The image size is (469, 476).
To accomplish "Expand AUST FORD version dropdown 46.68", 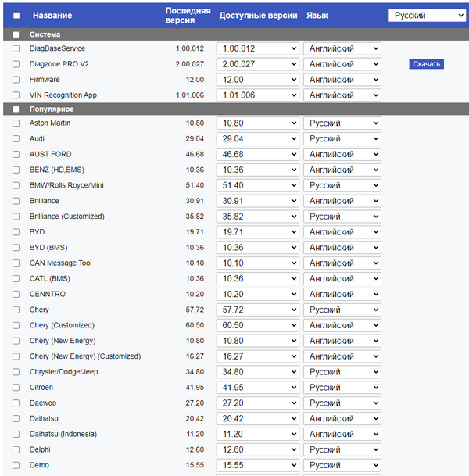I will 258,154.
